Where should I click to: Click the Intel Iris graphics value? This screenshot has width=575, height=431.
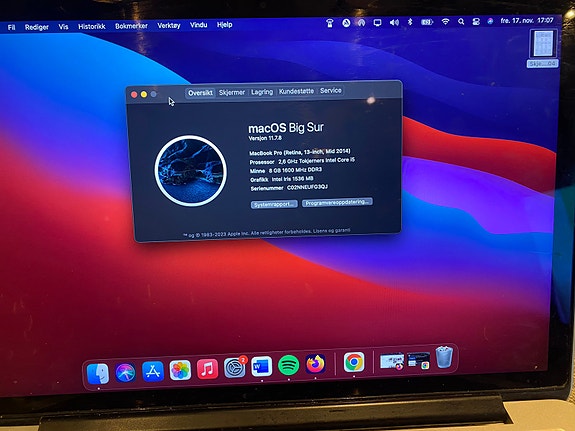[x=292, y=179]
